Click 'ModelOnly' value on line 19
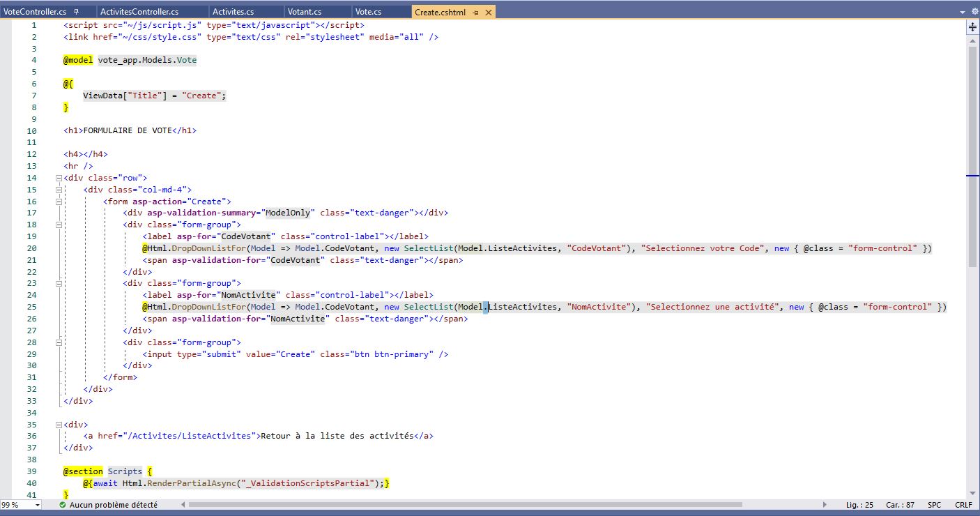Viewport: 980px width, 516px height. click(x=288, y=213)
